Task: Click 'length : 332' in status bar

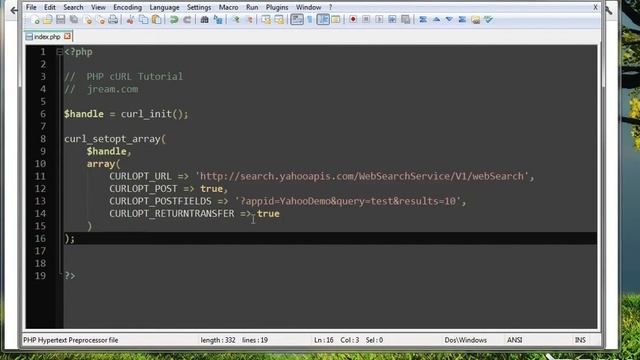Action: point(218,340)
